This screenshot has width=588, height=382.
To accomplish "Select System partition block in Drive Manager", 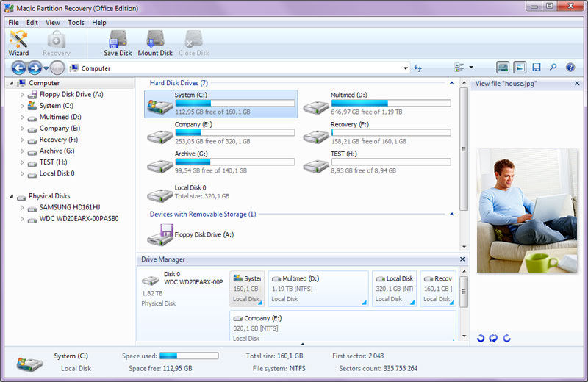I will pos(247,289).
